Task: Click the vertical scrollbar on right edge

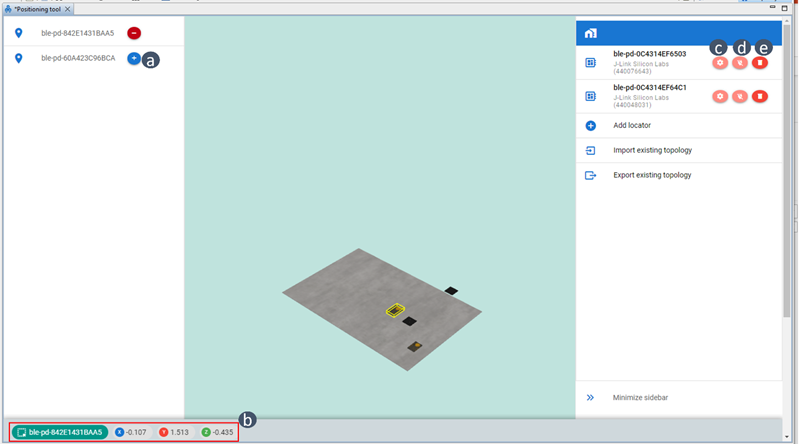Action: coord(787,171)
